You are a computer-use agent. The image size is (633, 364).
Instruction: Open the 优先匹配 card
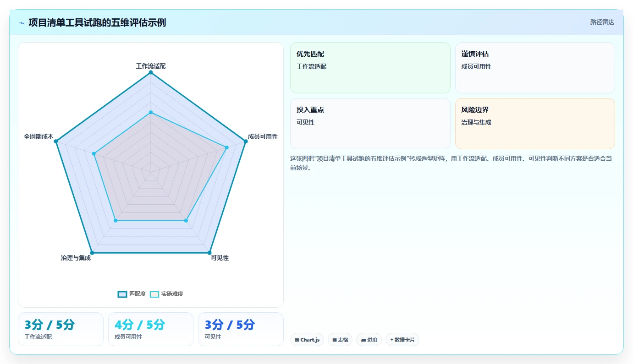pos(370,68)
